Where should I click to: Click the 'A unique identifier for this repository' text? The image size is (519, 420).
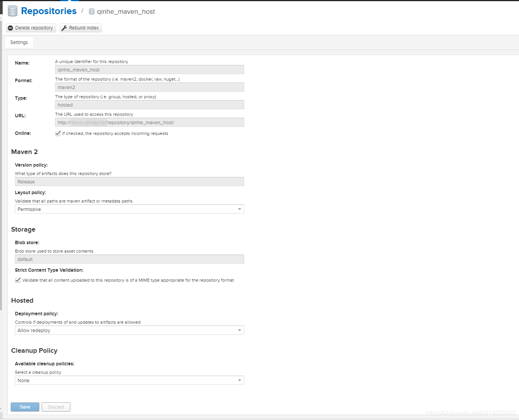tap(92, 62)
